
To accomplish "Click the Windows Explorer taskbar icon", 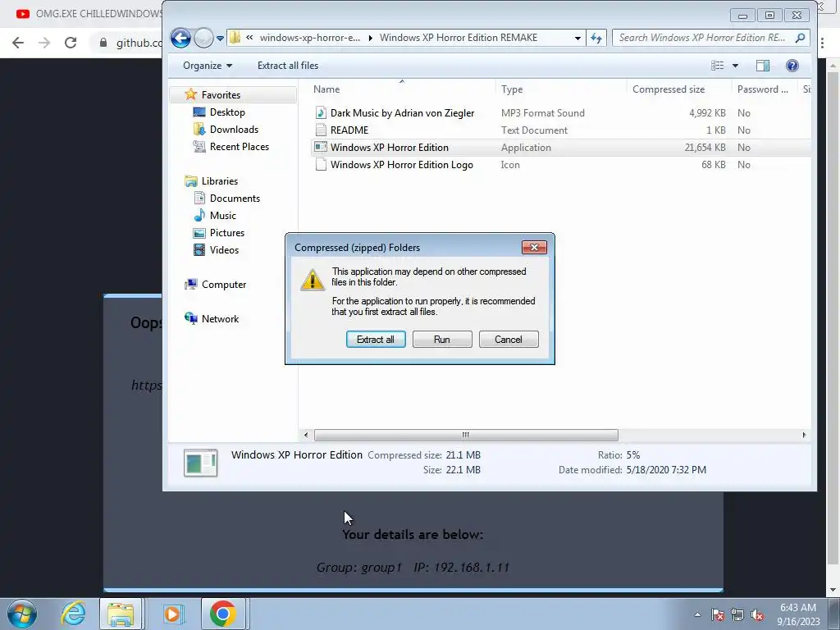I will 121,614.
